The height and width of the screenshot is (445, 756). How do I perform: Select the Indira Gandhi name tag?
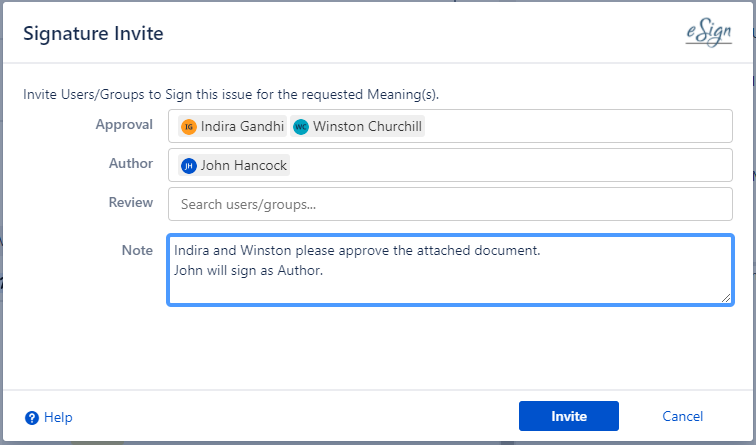(242, 127)
